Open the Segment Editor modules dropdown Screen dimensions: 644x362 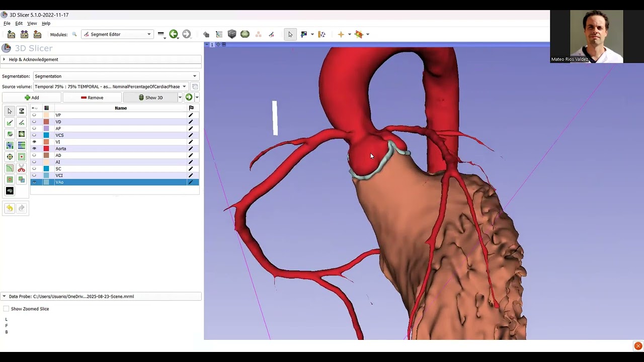click(x=117, y=34)
